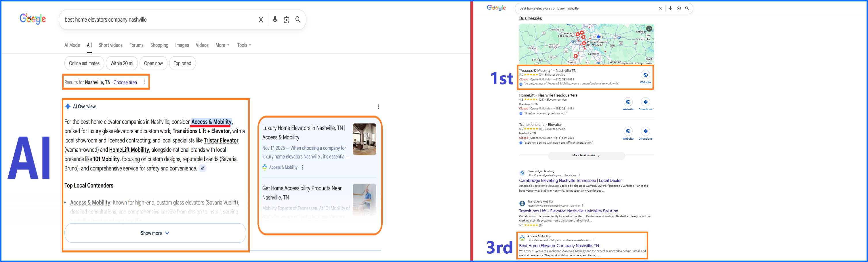Open Short videos tab

(x=110, y=45)
